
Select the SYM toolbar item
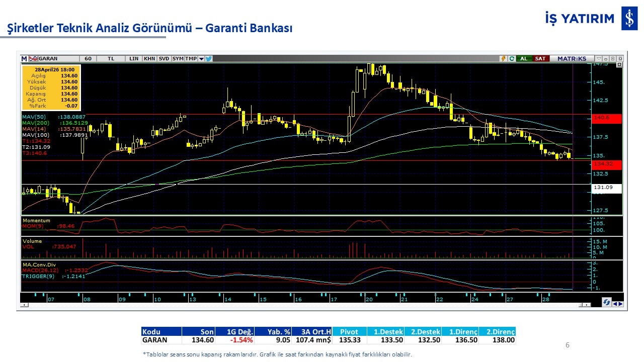click(x=178, y=58)
